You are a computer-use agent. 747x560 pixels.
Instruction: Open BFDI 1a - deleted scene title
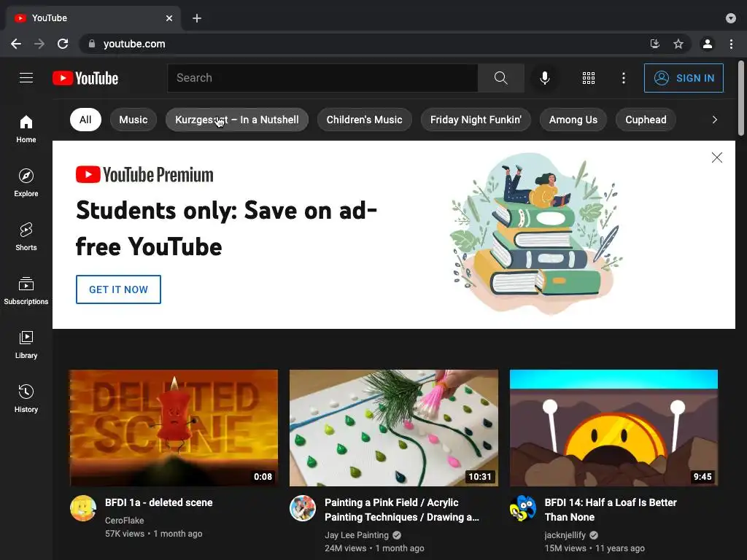point(158,502)
